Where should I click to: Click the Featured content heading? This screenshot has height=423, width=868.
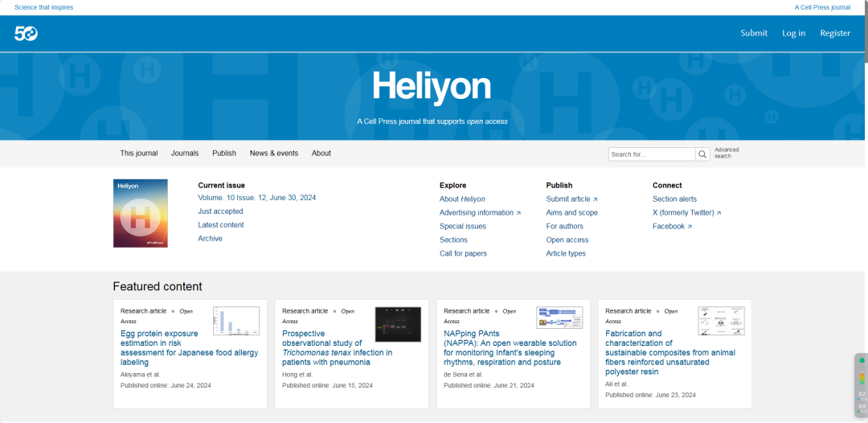tap(158, 287)
